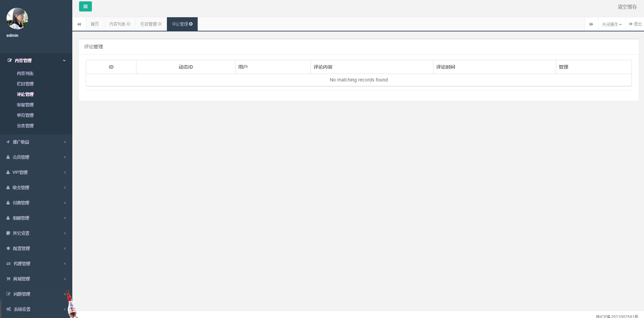Log out using the 退出 link
Viewport: 644px width, 318px height.
(x=635, y=24)
